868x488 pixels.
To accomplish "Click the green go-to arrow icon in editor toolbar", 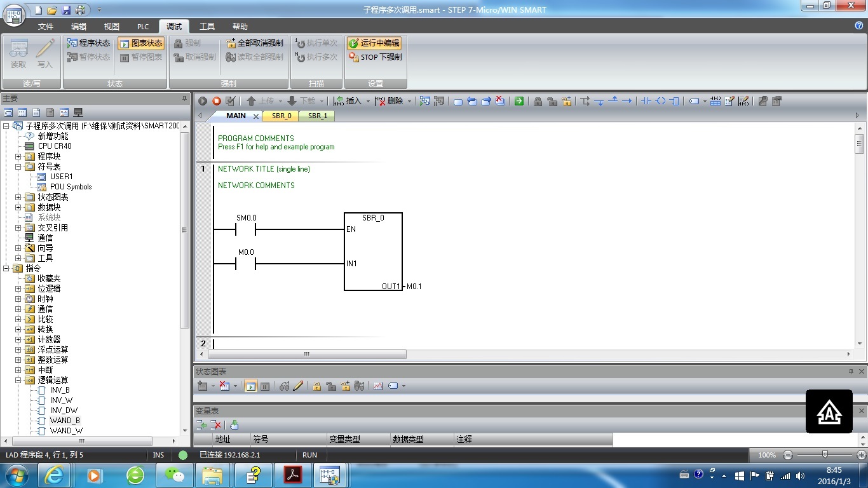I will coord(519,101).
